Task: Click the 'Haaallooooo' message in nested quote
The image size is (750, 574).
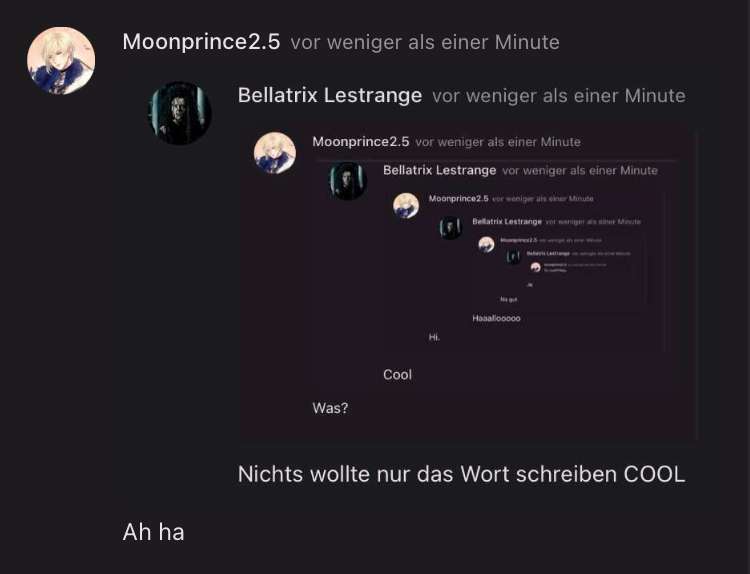Action: (x=496, y=318)
